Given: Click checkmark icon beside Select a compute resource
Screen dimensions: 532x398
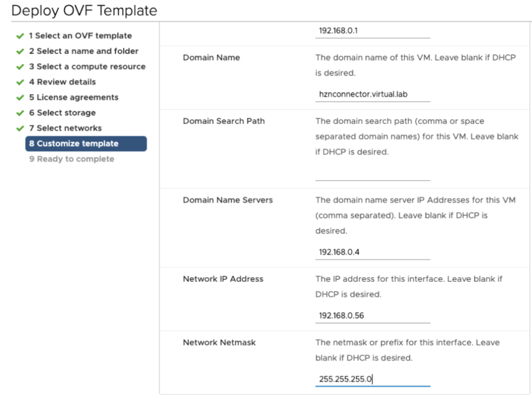Looking at the screenshot, I should coord(20,67).
